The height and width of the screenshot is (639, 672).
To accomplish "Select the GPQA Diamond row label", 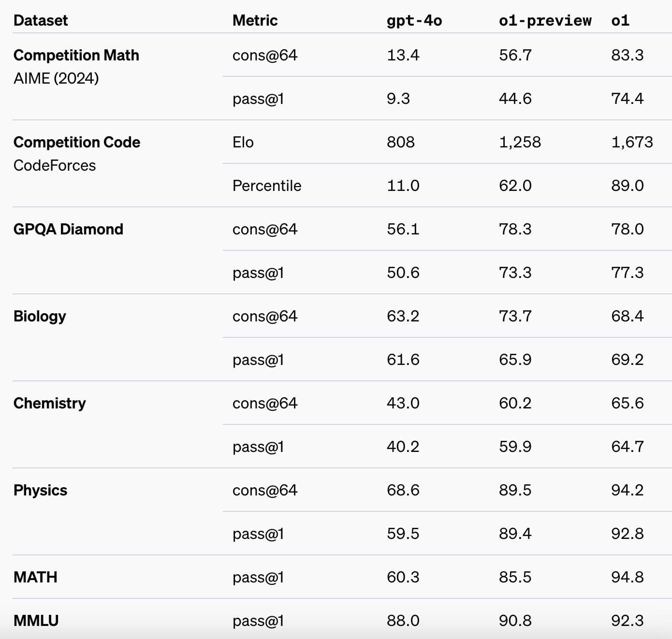I will click(x=68, y=229).
